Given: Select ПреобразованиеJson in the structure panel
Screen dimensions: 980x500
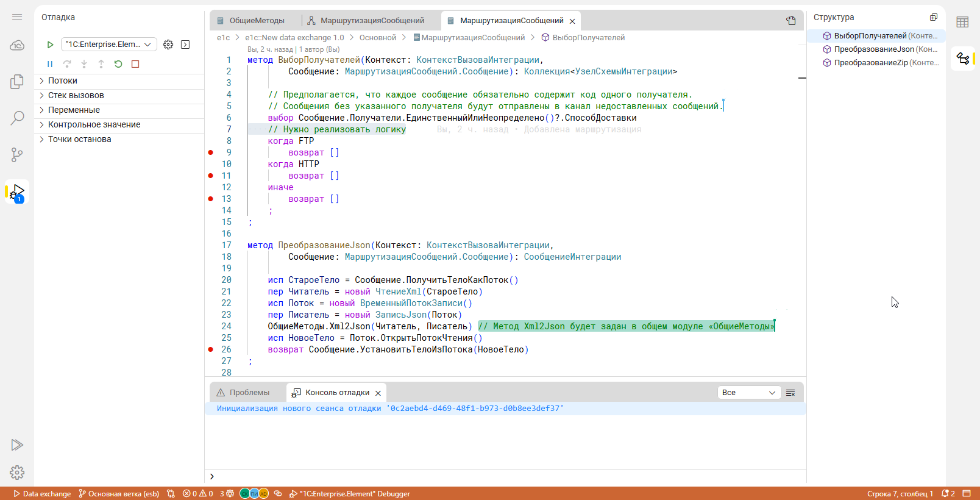Looking at the screenshot, I should point(873,49).
